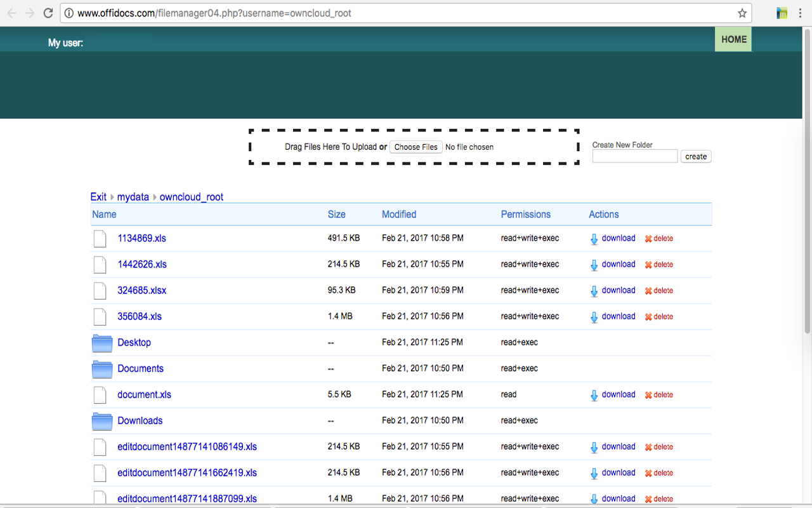Open the Desktop folder icon
The height and width of the screenshot is (508, 812).
pos(101,343)
